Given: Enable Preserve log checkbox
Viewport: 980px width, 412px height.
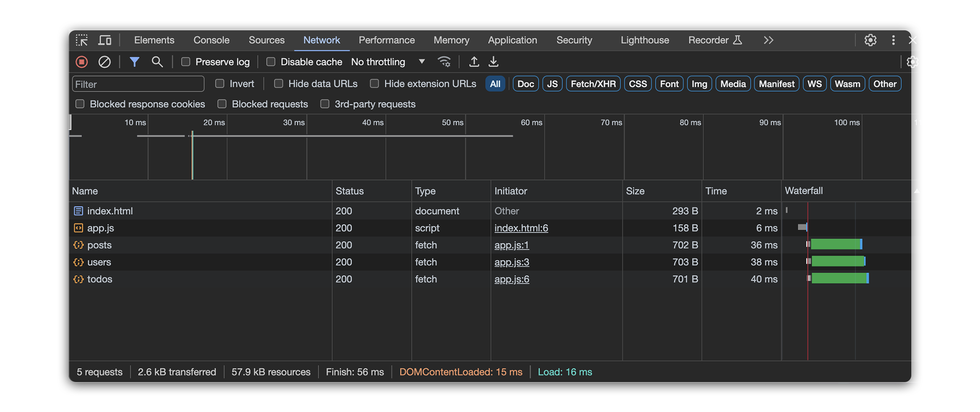Looking at the screenshot, I should 186,62.
